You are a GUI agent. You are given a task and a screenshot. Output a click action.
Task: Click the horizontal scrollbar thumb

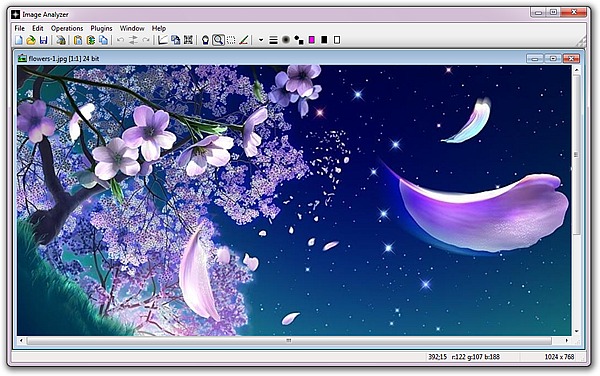289,340
